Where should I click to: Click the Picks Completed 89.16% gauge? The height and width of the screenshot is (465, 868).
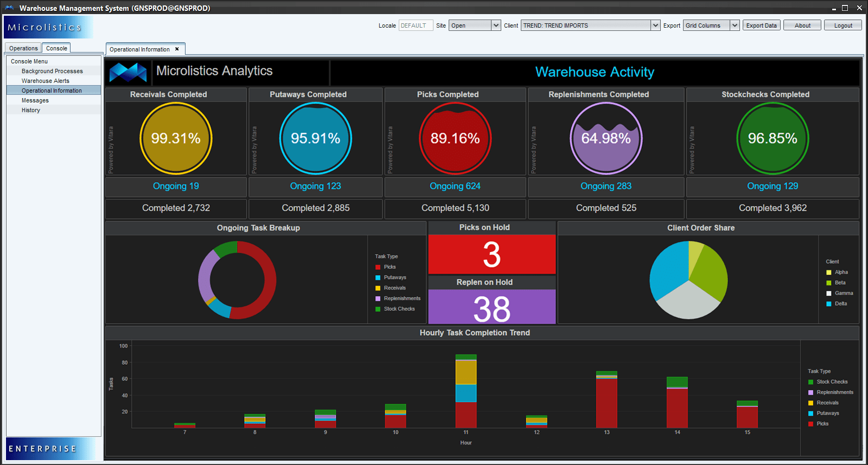coord(455,138)
